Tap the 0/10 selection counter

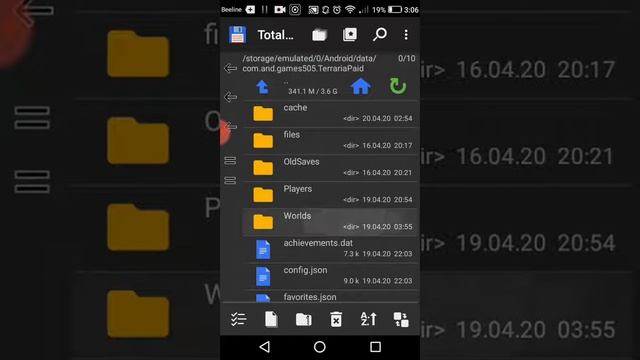(x=407, y=58)
